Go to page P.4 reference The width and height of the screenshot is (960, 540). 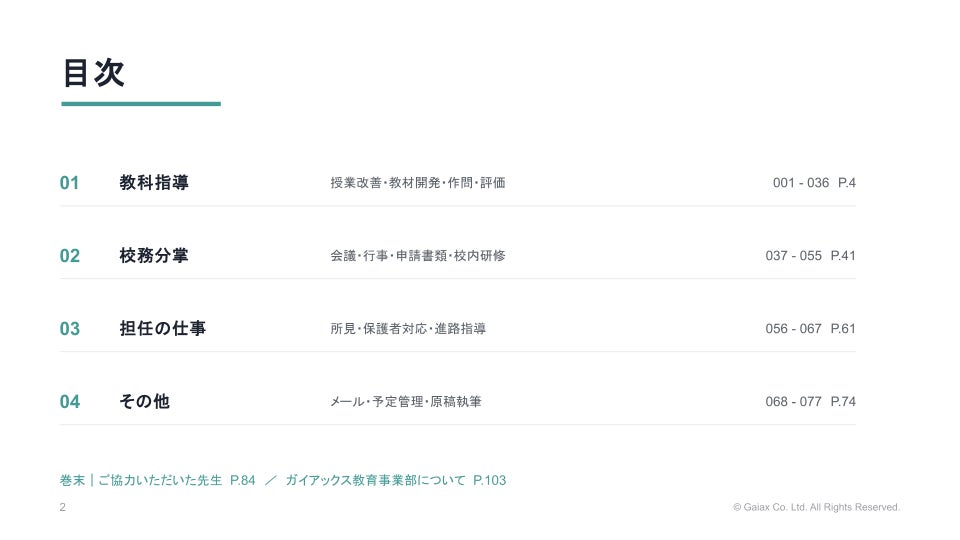(x=847, y=182)
